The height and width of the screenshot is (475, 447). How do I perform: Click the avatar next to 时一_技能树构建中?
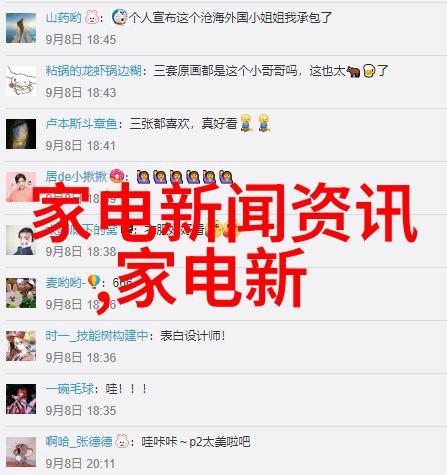pyautogui.click(x=21, y=346)
